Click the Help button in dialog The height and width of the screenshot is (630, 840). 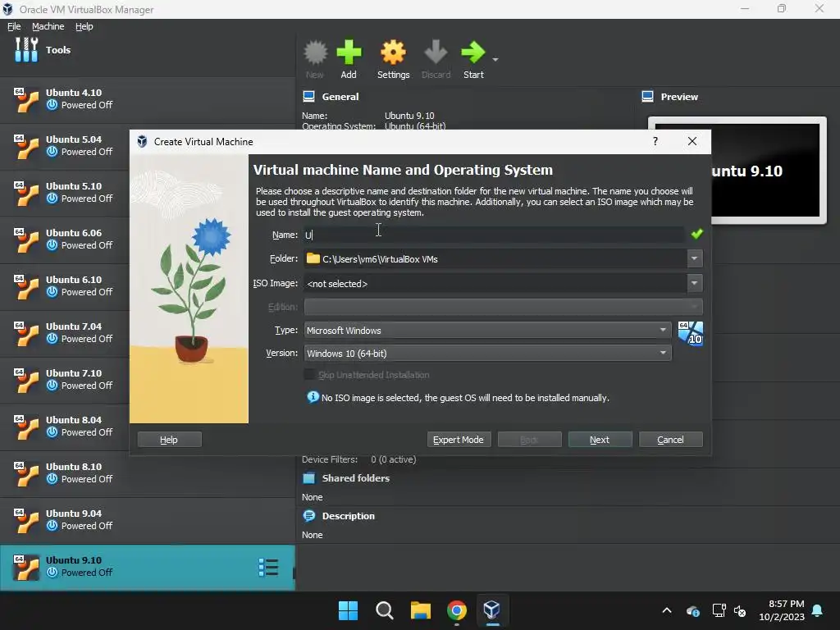pos(169,440)
